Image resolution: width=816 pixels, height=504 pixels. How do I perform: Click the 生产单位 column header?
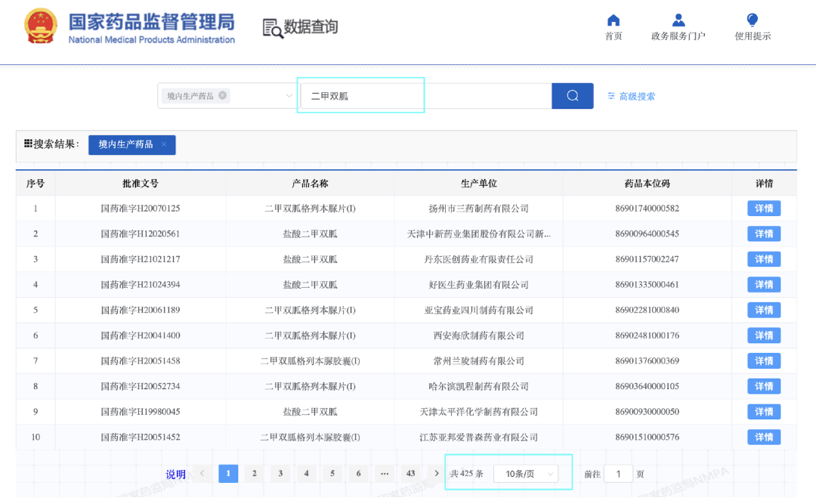(478, 184)
